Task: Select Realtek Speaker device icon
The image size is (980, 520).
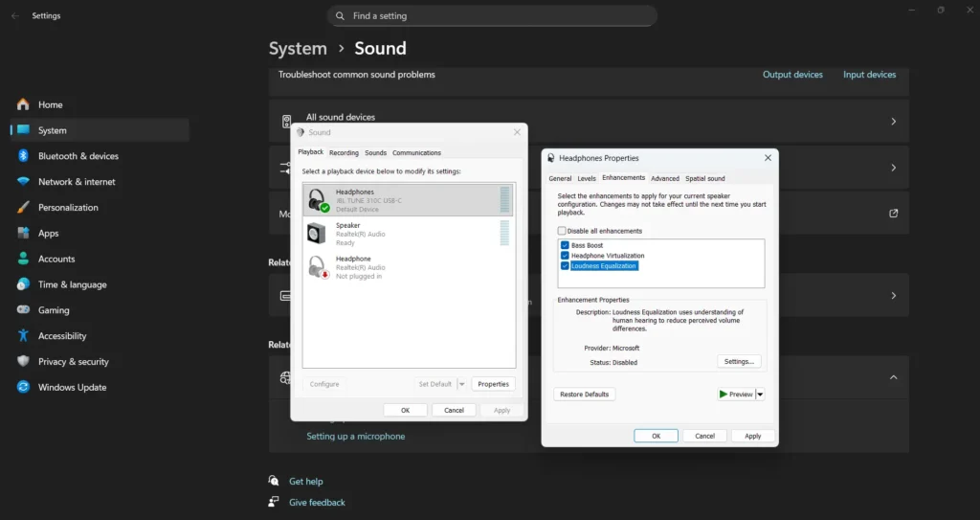Action: point(316,234)
